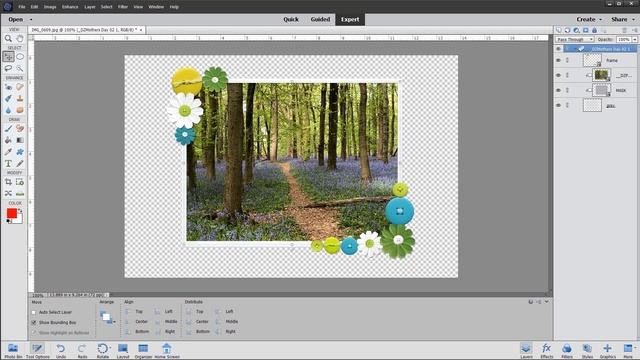
Task: Open the Enhance menu
Action: coord(70,7)
